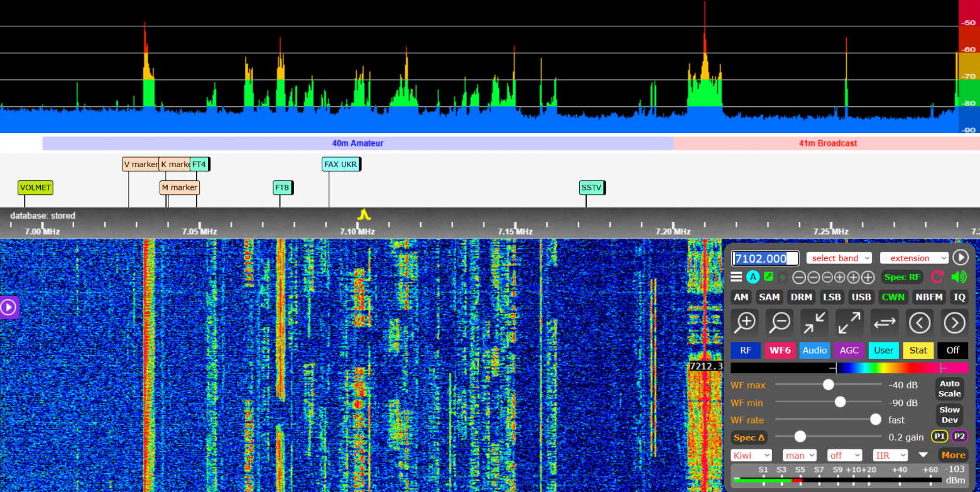The width and height of the screenshot is (980, 492).
Task: Open the hamburger menu icon
Action: 736,276
